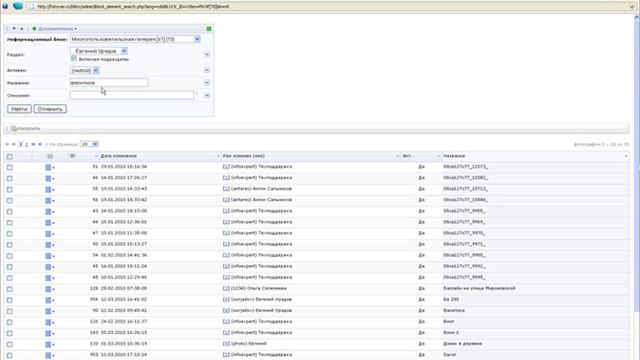Image resolution: width=640 pixels, height=360 pixels.
Task: Check the box for row ID 90
Action: point(9,311)
